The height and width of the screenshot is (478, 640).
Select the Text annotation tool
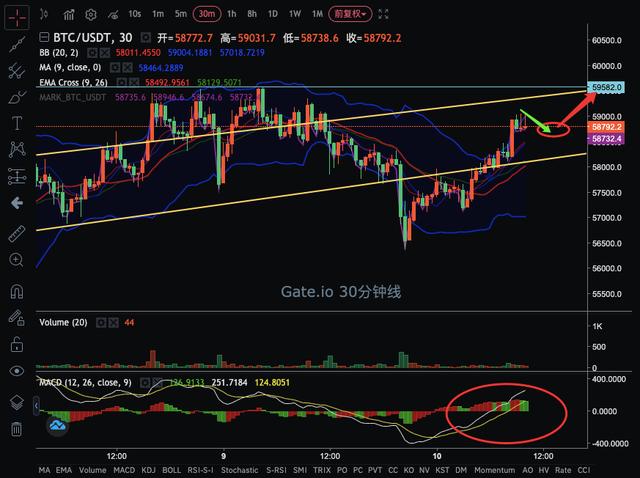click(17, 123)
